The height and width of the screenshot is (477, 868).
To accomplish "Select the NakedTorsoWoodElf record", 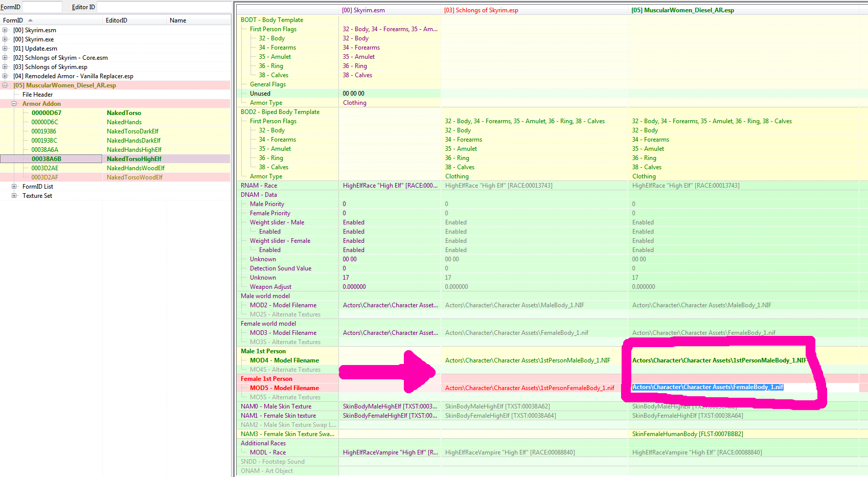I will 134,177.
